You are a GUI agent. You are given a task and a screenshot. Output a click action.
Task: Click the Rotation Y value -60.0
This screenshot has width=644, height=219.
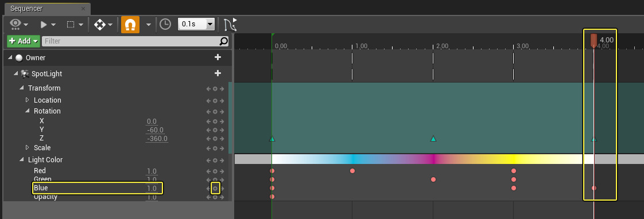coord(155,130)
